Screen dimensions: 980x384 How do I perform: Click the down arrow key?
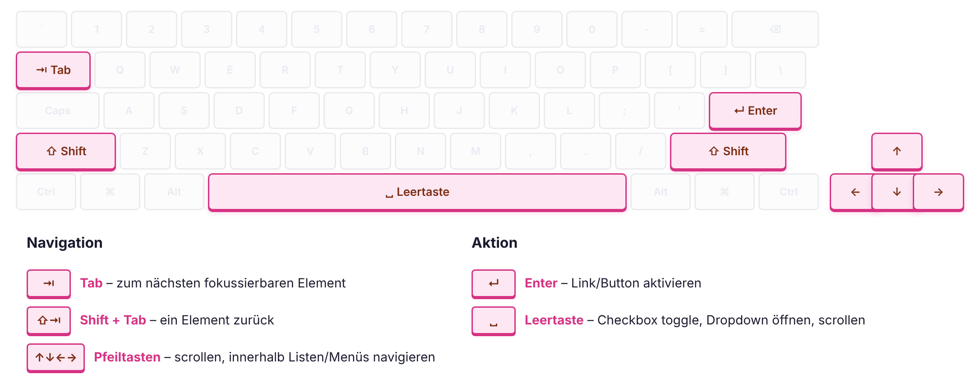tap(897, 192)
